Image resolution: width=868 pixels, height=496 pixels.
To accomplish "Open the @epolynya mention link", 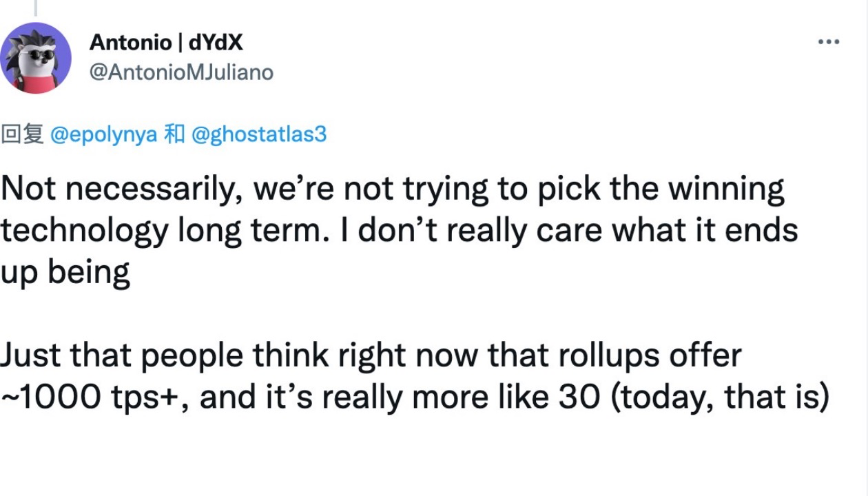I will [103, 134].
